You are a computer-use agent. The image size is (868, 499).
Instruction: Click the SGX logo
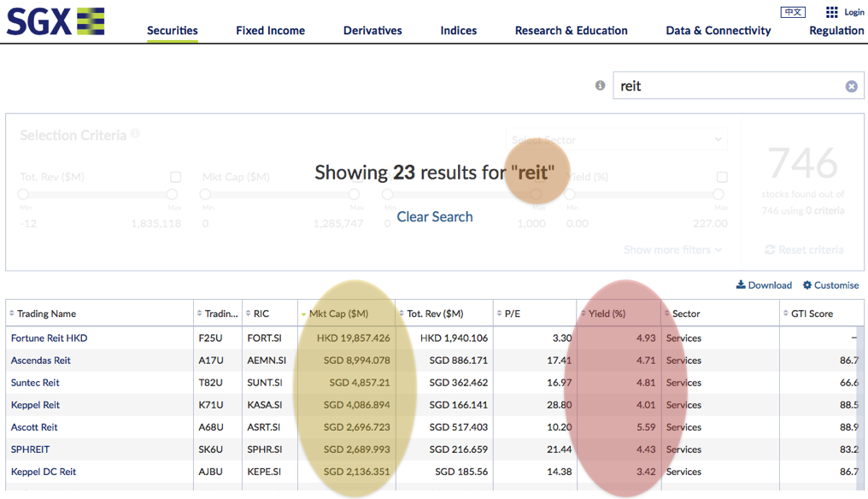(56, 21)
